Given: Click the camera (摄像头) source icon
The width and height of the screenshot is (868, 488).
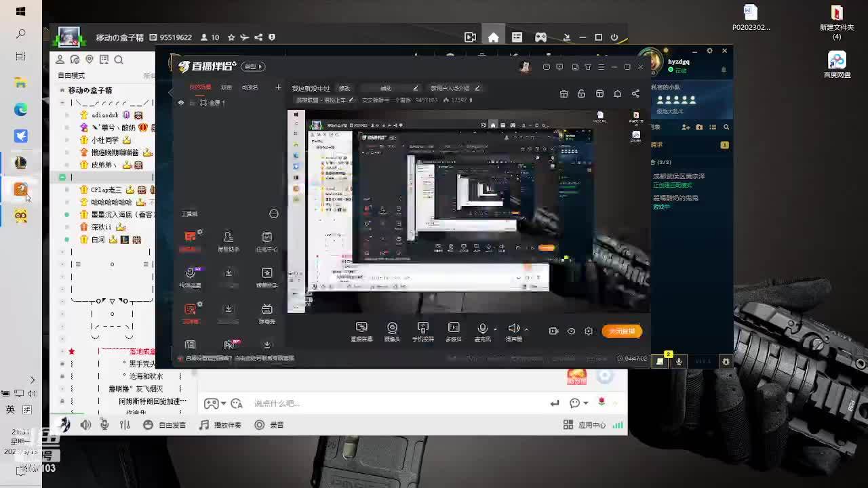Looking at the screenshot, I should 392,331.
